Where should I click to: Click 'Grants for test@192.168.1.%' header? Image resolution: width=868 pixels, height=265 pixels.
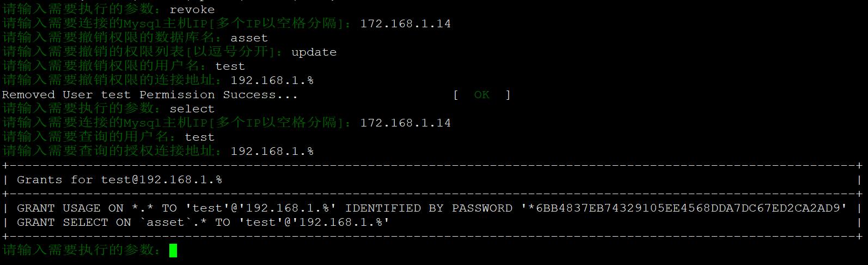[x=119, y=180]
